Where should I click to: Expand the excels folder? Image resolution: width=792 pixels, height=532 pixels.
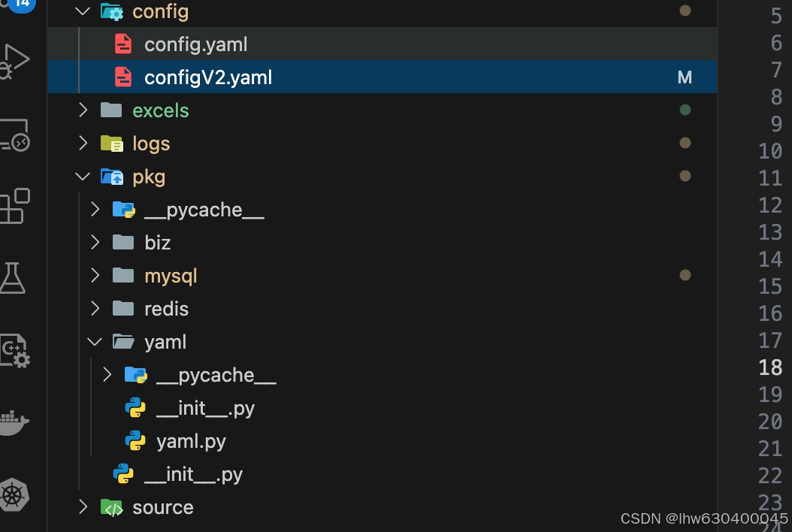click(x=83, y=110)
